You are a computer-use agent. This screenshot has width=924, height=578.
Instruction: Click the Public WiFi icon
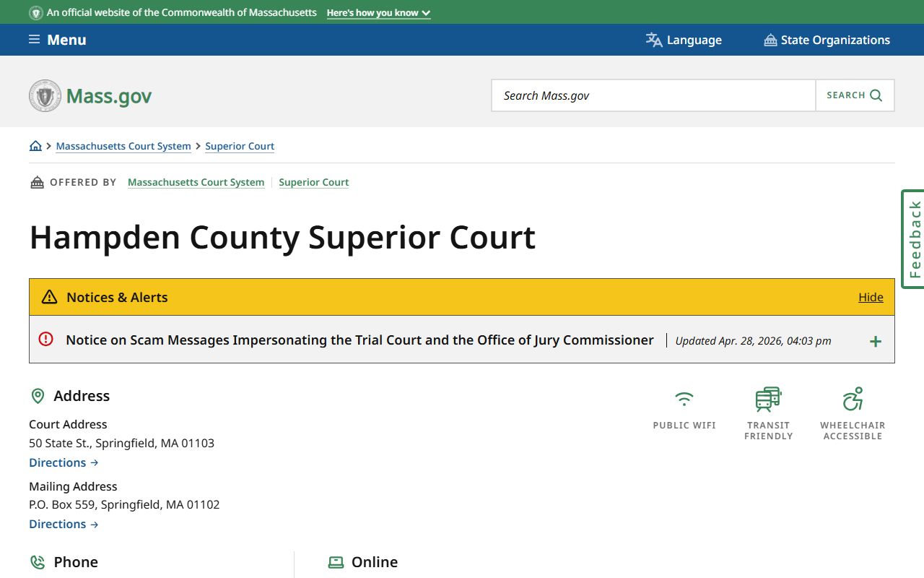(684, 399)
